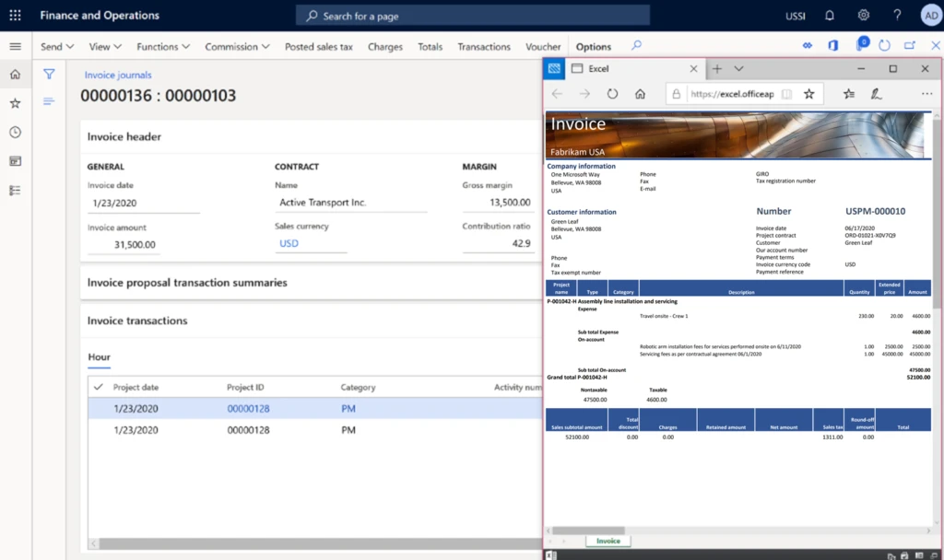
Task: Click the sort list icon below the filter
Action: (48, 101)
